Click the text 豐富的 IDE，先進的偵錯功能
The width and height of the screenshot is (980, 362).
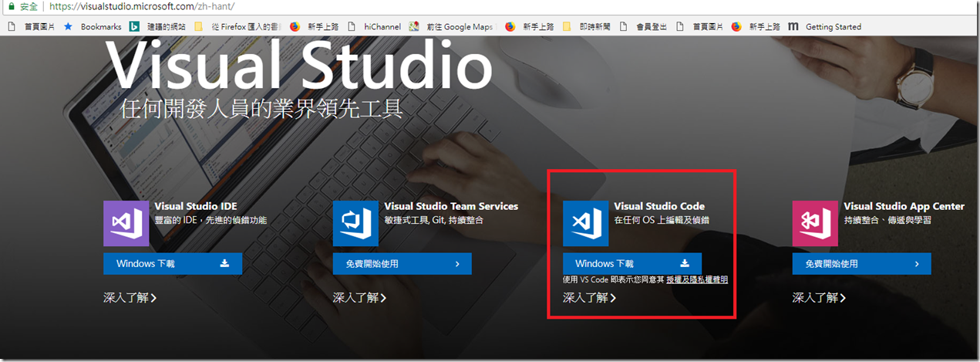coord(211,221)
